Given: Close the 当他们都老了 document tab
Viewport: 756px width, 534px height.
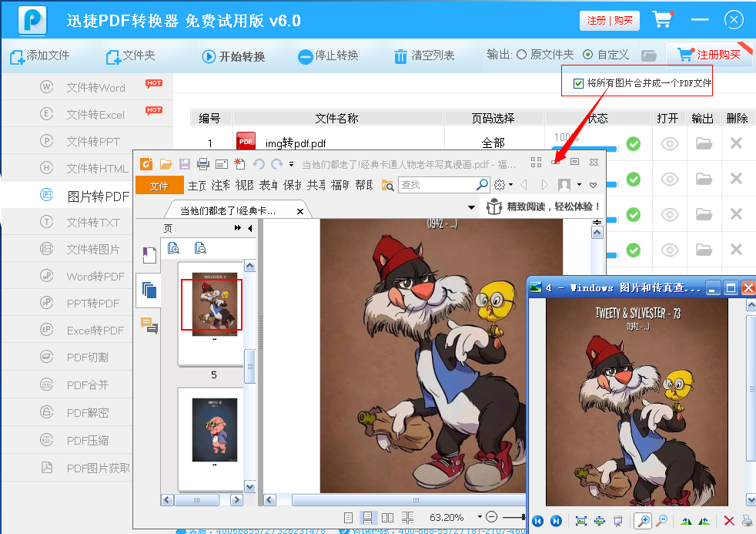Looking at the screenshot, I should click(x=300, y=211).
